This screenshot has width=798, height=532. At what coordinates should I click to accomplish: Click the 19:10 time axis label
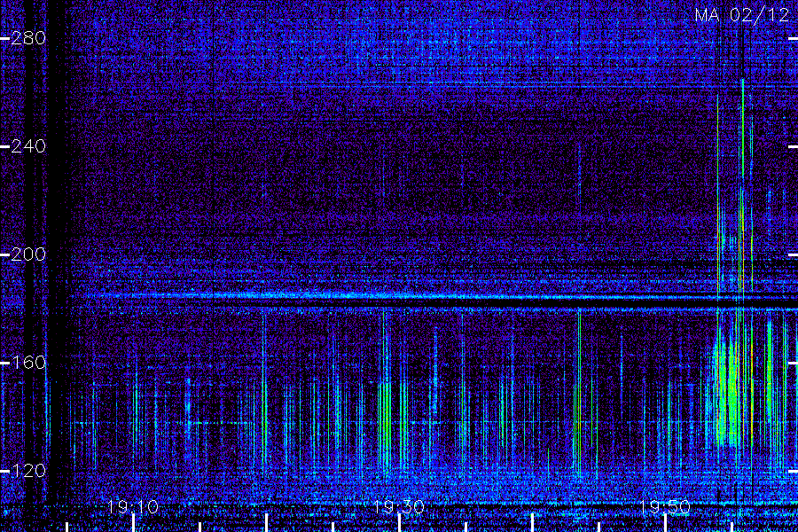133,507
